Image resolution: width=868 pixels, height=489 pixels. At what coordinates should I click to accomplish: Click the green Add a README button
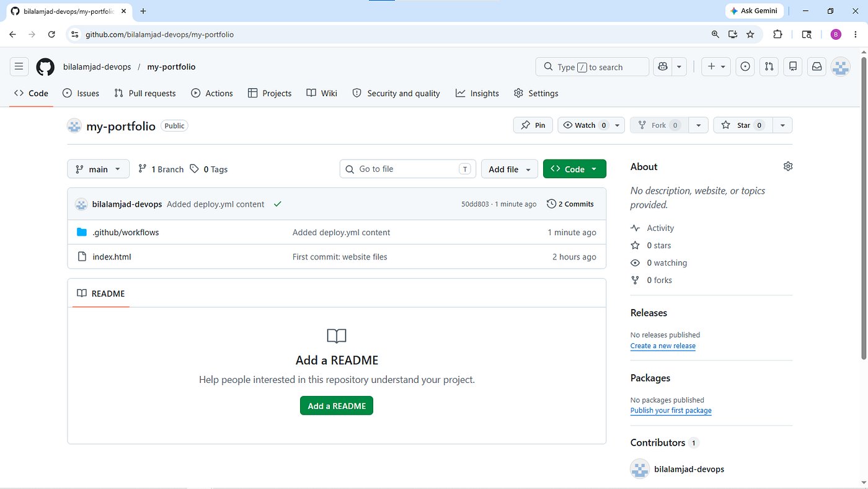[x=337, y=406]
